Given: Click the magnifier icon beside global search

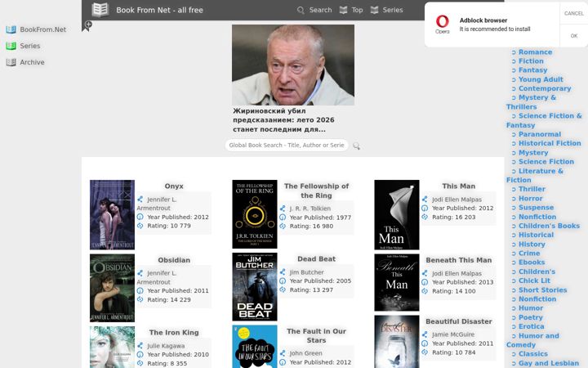Looking at the screenshot, I should pyautogui.click(x=356, y=146).
